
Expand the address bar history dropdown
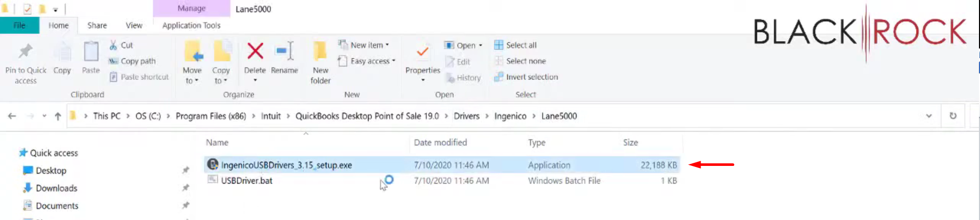point(929,116)
